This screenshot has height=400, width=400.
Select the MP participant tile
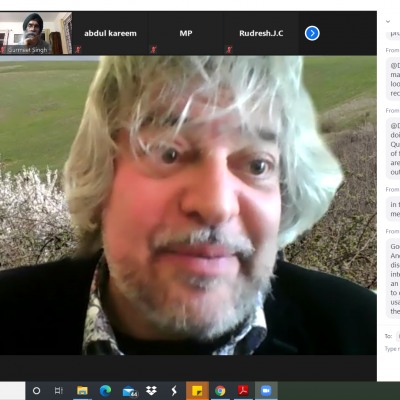click(186, 33)
